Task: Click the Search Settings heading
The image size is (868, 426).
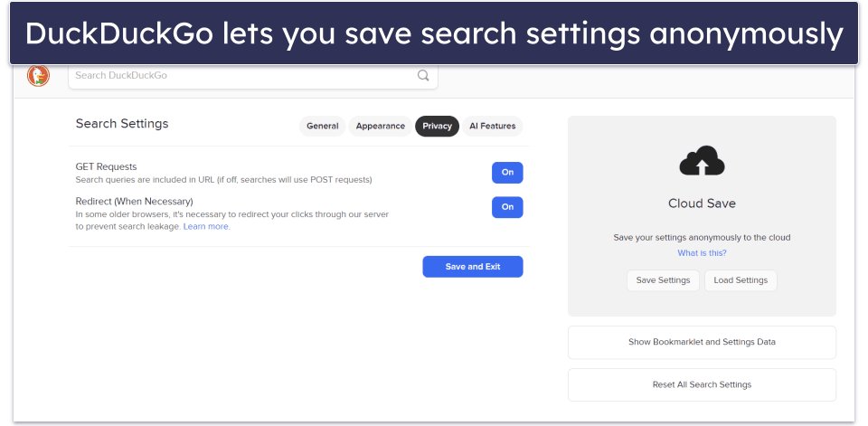Action: point(122,124)
